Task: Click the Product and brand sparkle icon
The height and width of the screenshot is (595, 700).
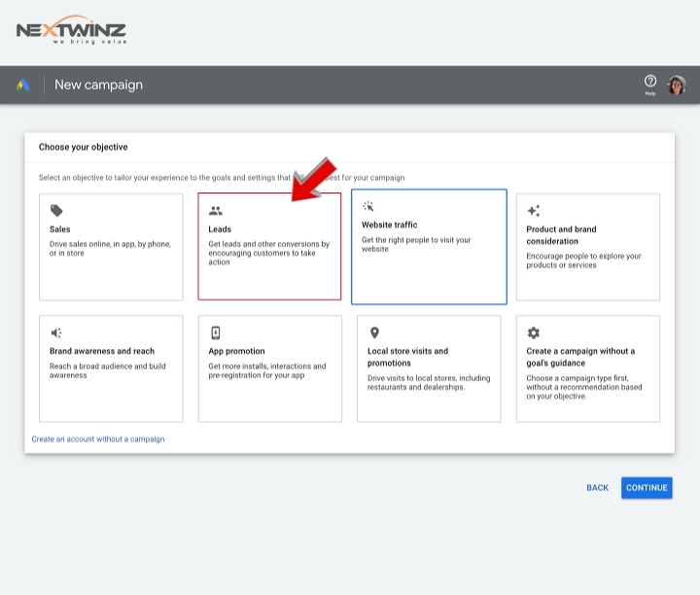Action: point(534,210)
